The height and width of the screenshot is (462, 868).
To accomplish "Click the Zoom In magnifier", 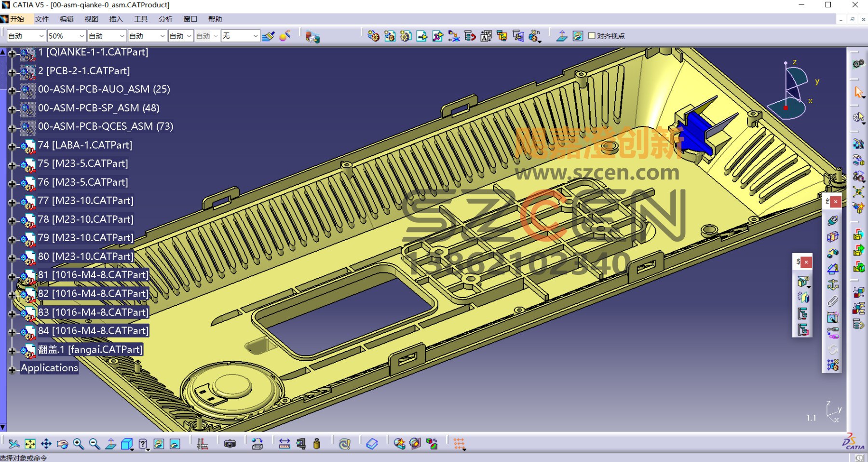I will coord(78,444).
